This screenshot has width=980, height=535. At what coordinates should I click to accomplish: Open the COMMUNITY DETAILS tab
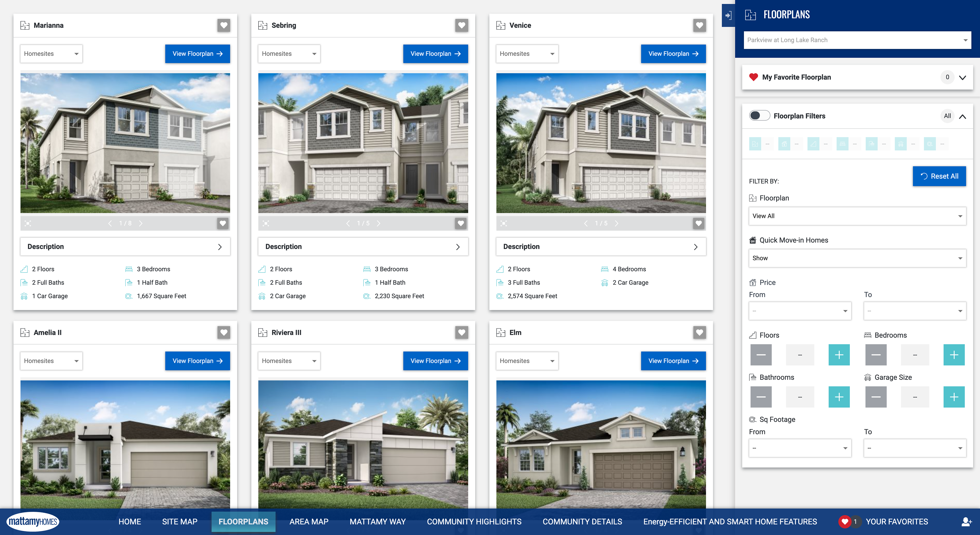[x=582, y=522]
